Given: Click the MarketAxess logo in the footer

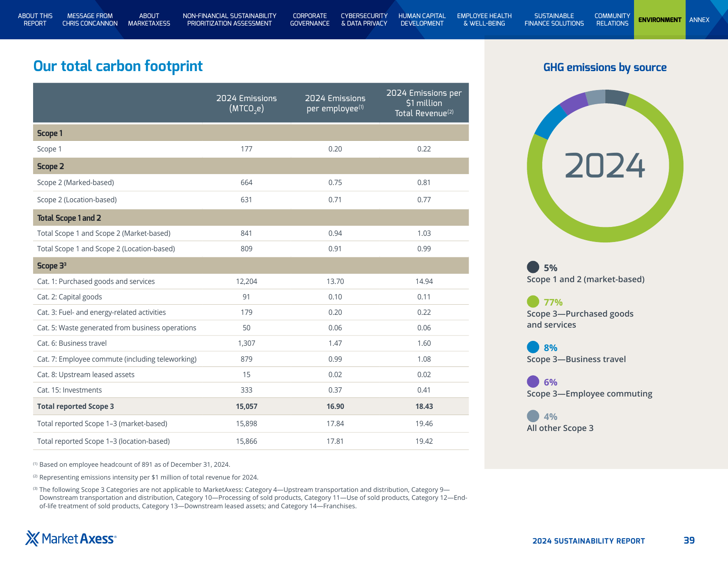Looking at the screenshot, I should click(x=71, y=539).
